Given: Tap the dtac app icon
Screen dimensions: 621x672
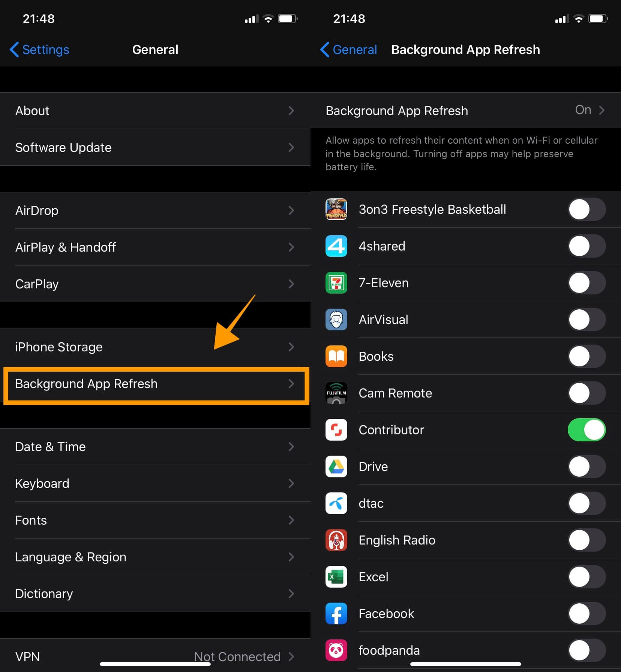Looking at the screenshot, I should 336,503.
